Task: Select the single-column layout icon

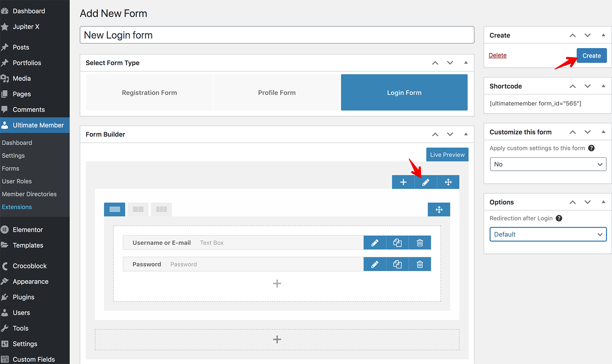Action: click(x=115, y=209)
